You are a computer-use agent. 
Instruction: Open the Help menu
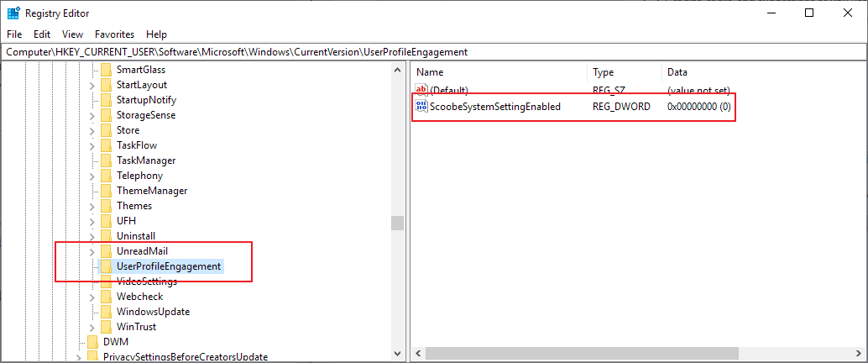156,34
